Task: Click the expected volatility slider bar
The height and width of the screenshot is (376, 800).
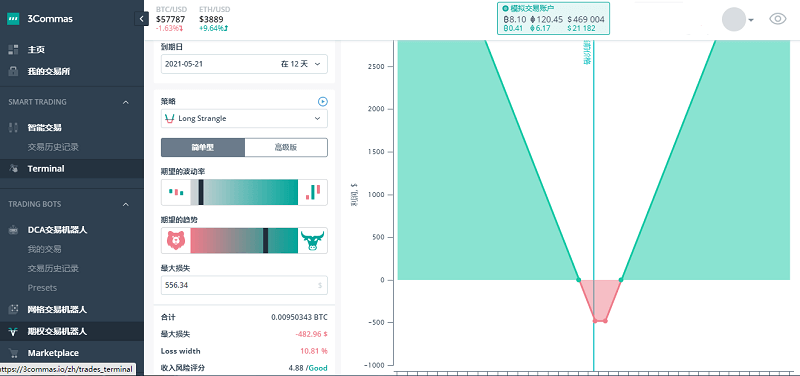Action: tap(244, 192)
